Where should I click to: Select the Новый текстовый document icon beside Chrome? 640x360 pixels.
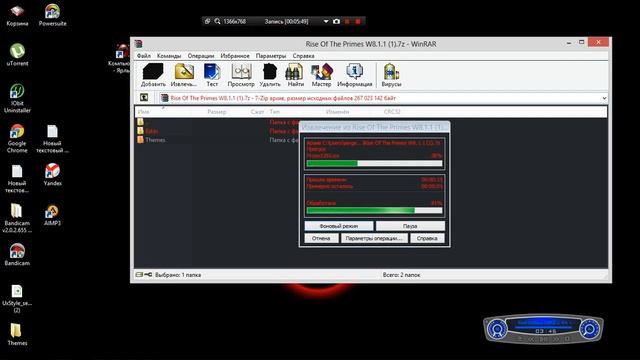[52, 139]
